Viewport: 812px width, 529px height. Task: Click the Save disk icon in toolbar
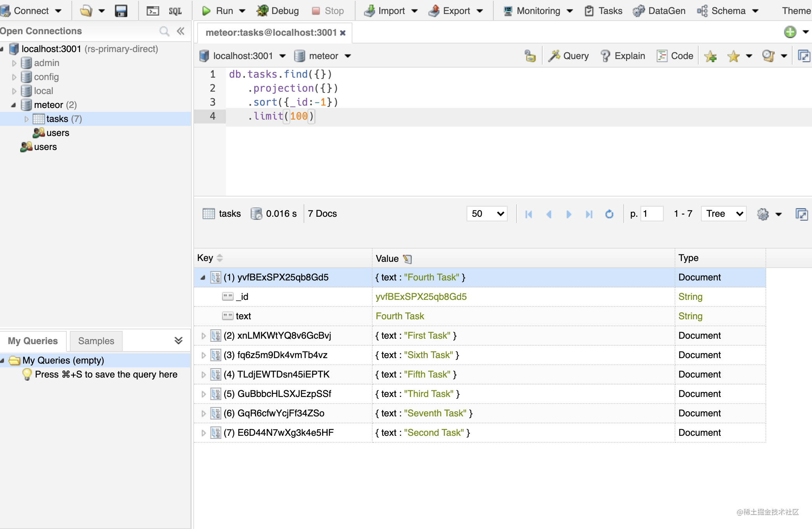(x=121, y=11)
